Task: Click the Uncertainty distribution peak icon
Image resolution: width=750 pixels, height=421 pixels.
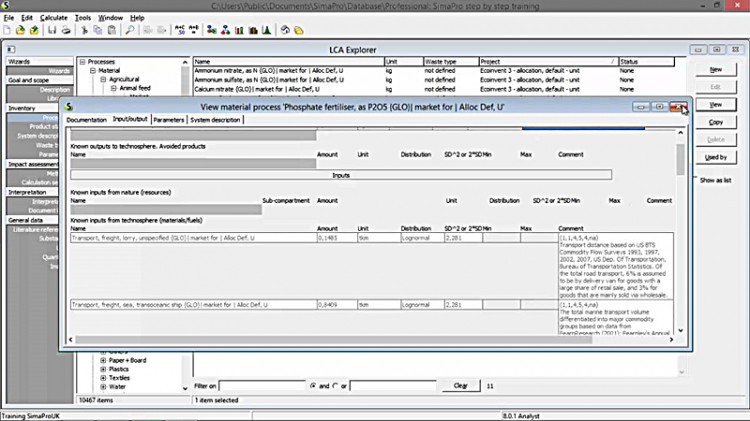Action: pyautogui.click(x=267, y=30)
